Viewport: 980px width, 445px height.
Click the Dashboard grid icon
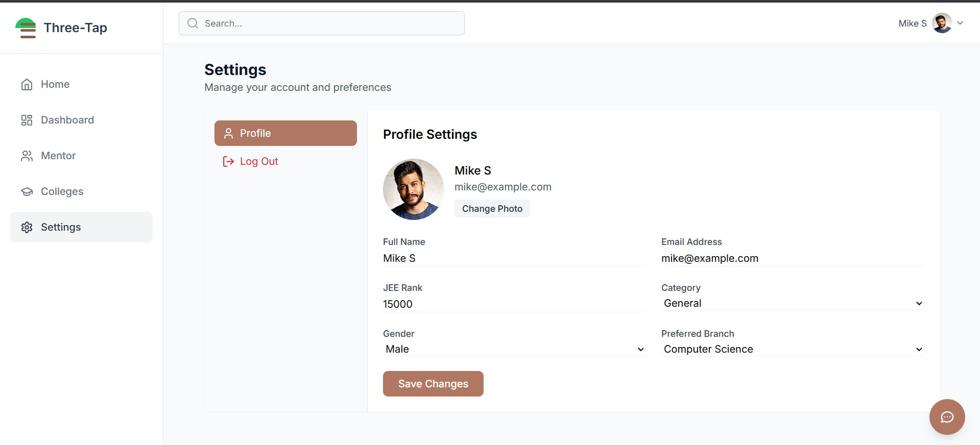[27, 120]
